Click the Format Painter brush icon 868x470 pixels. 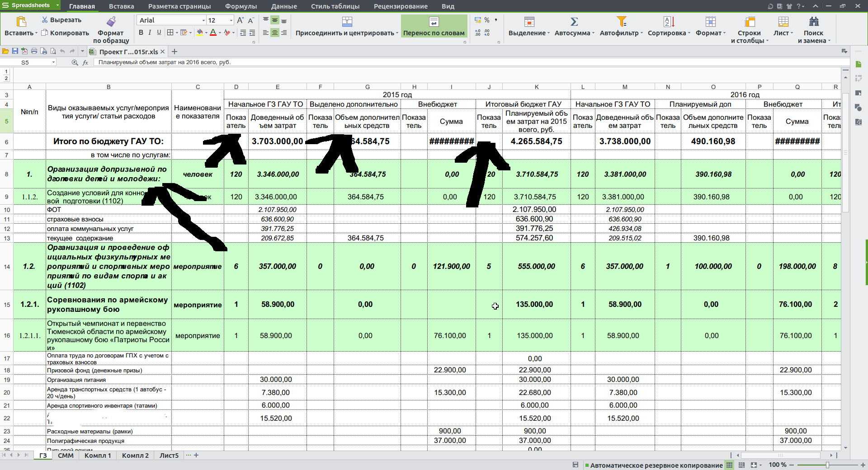click(x=111, y=22)
